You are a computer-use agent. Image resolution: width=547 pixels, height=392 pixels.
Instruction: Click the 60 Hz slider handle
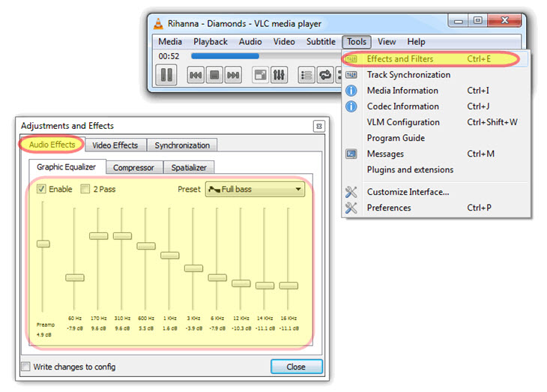[75, 277]
